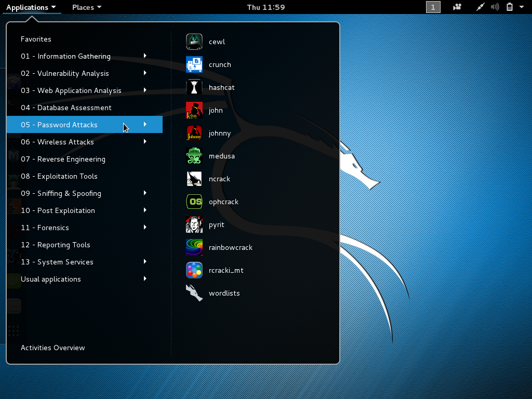Expand the 10 - Post Exploitation arrow
The image size is (532, 399).
click(x=145, y=210)
